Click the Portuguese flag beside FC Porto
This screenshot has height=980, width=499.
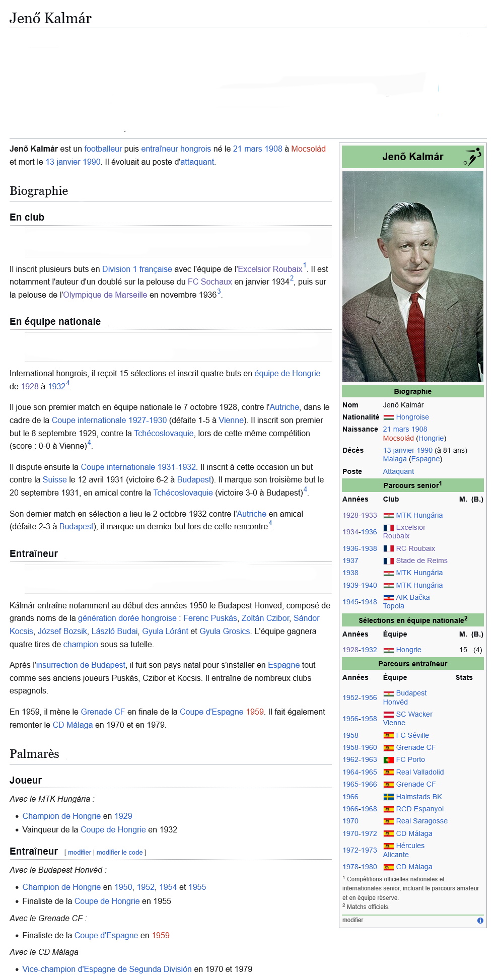click(x=388, y=759)
